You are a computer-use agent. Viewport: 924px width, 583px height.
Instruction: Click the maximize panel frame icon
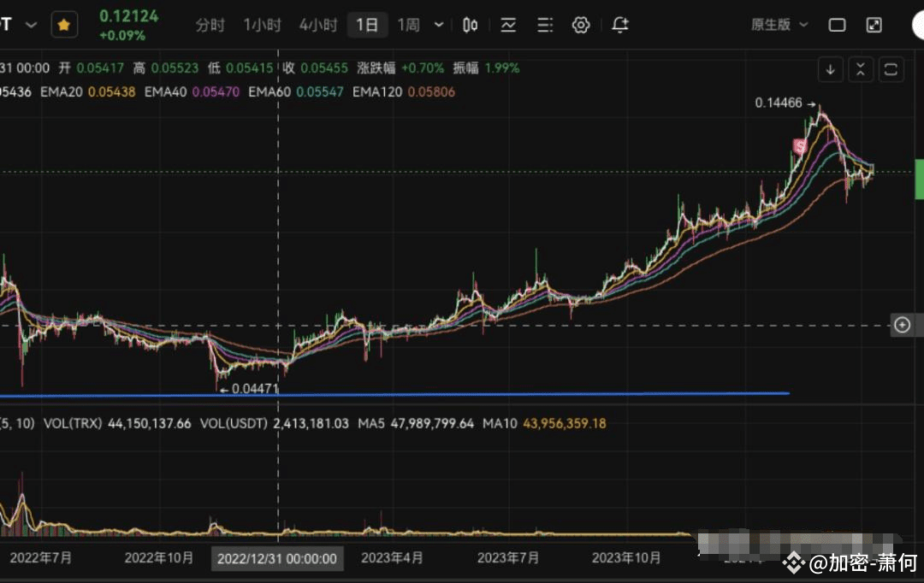coord(891,69)
